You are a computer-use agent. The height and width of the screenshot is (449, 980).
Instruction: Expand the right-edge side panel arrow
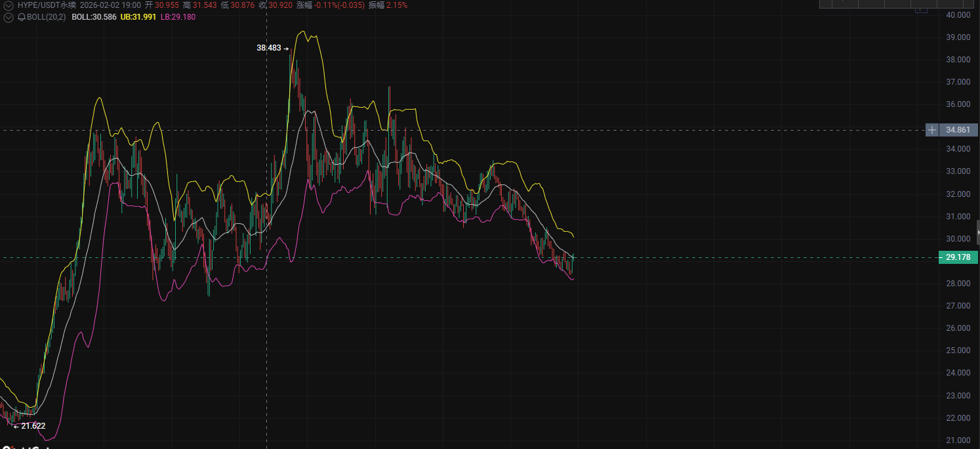click(977, 232)
